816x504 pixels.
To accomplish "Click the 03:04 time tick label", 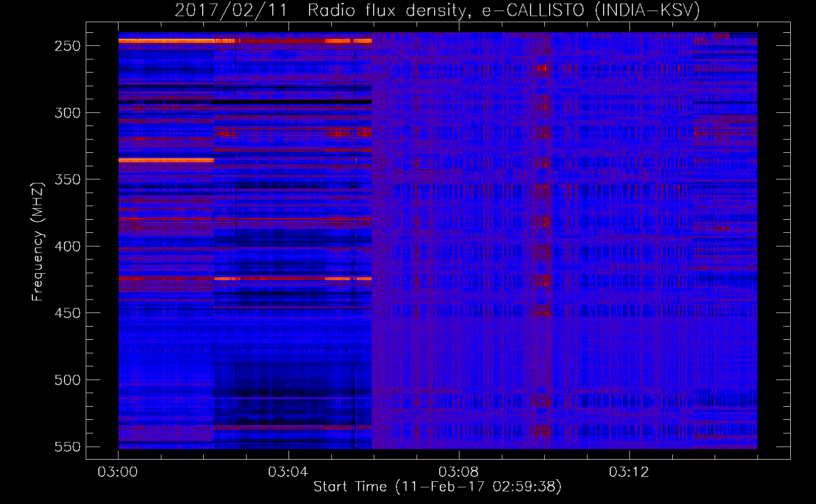I will [x=288, y=472].
